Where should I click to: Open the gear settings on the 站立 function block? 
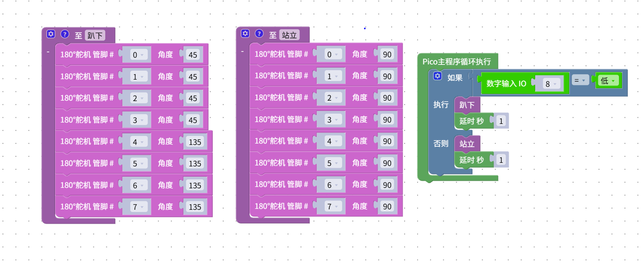click(245, 34)
